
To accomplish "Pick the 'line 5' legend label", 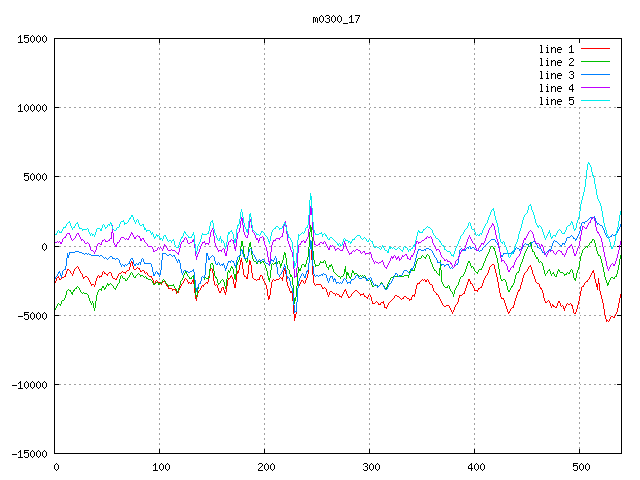I will (556, 101).
